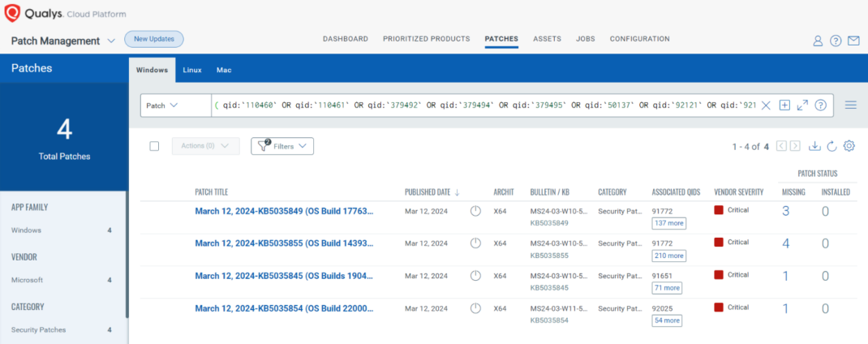The width and height of the screenshot is (868, 344).
Task: Click KB5035849 bulletin text
Action: point(548,223)
